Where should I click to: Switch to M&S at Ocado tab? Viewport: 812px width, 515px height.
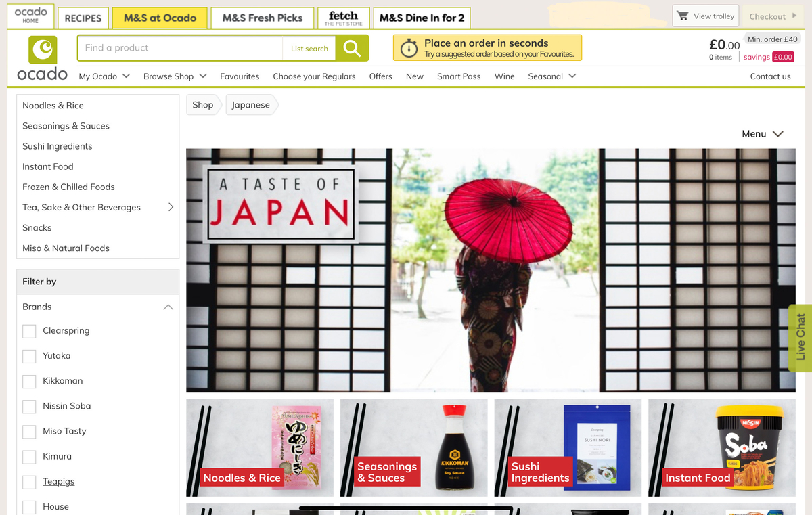(160, 18)
